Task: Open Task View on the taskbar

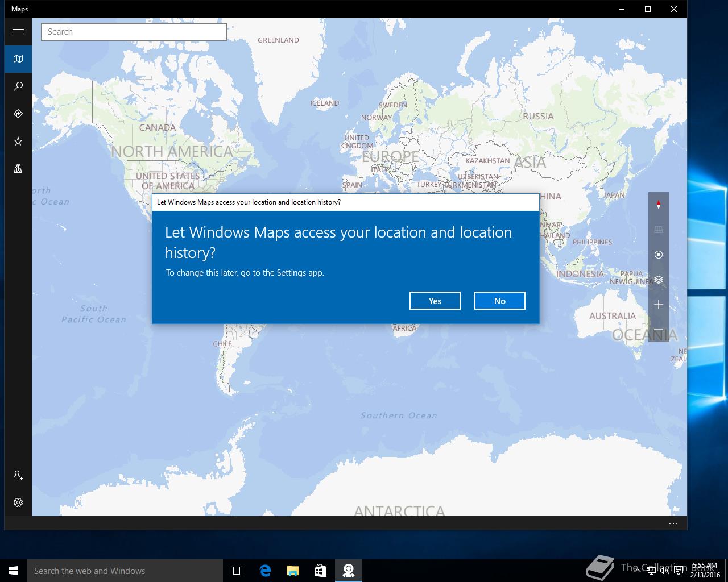Action: (237, 571)
